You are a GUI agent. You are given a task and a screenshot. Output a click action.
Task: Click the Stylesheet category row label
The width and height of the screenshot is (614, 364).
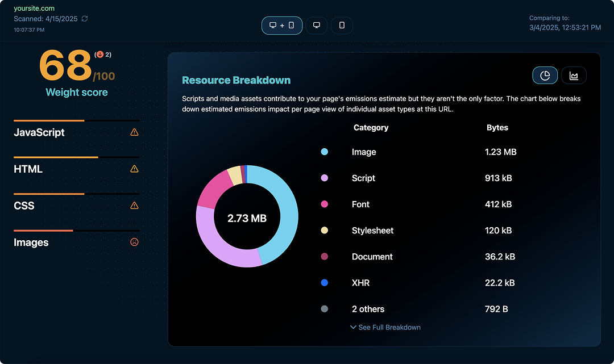click(372, 231)
